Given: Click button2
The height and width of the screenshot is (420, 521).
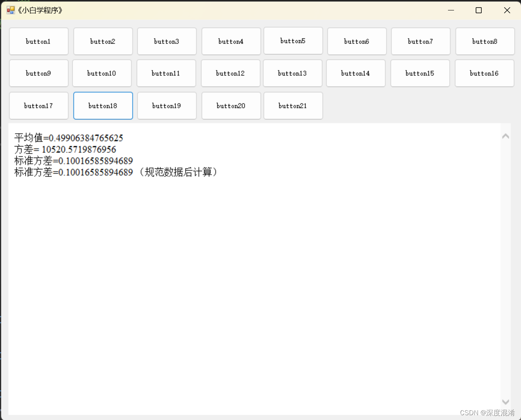Looking at the screenshot, I should [103, 41].
